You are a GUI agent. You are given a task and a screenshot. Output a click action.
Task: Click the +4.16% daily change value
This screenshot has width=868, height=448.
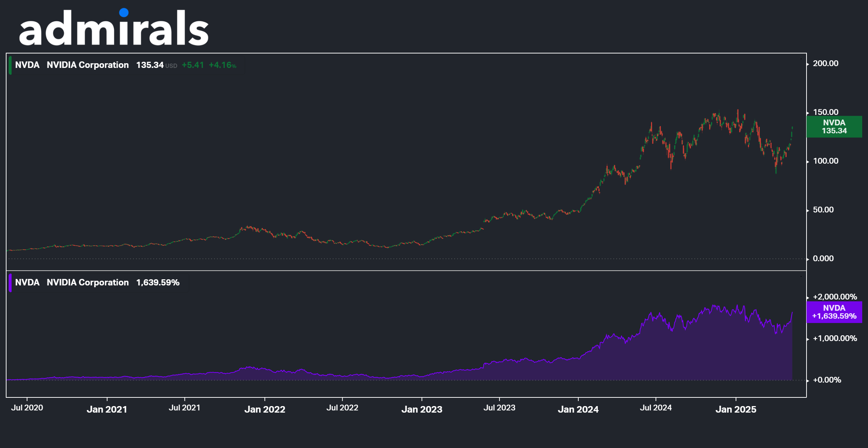click(222, 65)
